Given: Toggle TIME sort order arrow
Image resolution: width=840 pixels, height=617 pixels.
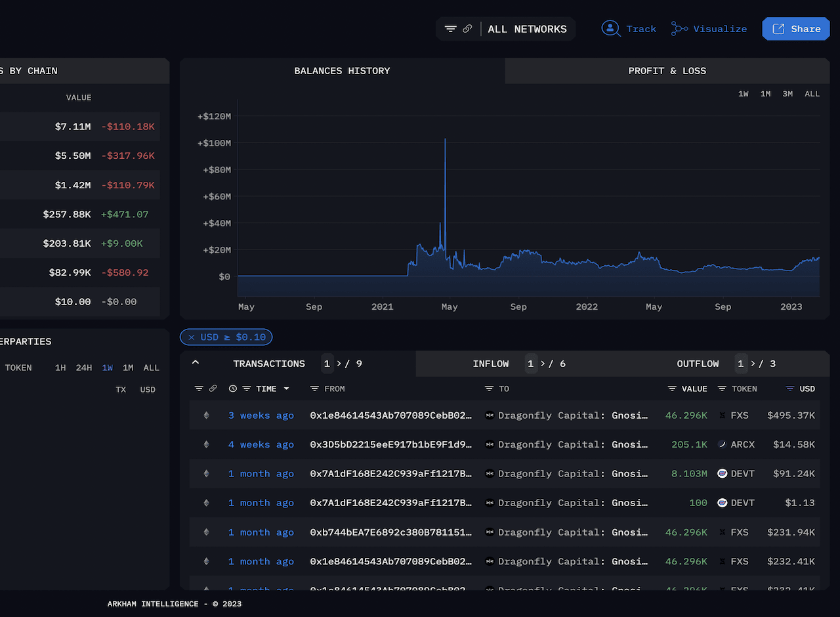Looking at the screenshot, I should pos(287,389).
